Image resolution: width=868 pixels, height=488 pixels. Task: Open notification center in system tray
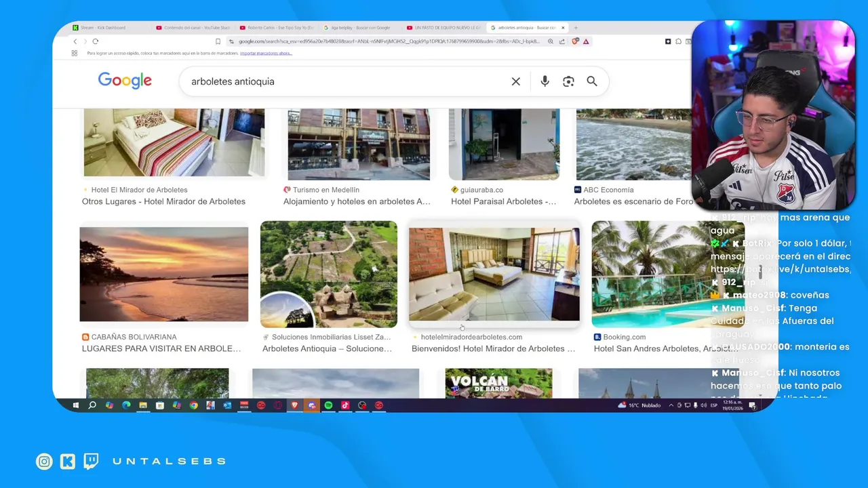point(752,405)
